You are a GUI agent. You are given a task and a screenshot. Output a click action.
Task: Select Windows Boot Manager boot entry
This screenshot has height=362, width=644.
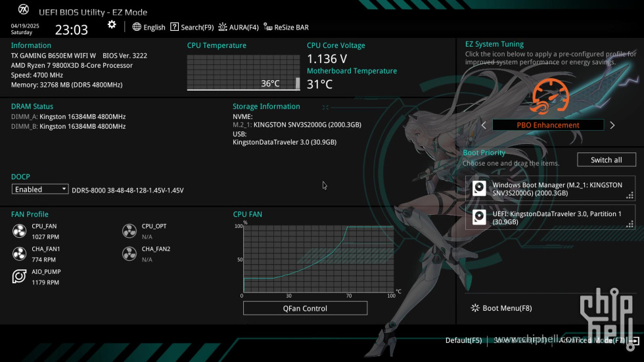[551, 189]
